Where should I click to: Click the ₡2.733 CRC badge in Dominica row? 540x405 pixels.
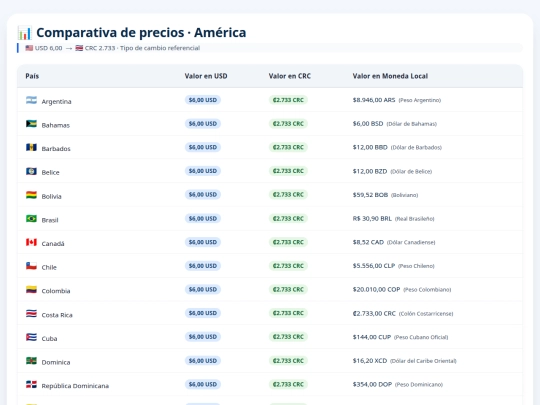[x=288, y=361]
